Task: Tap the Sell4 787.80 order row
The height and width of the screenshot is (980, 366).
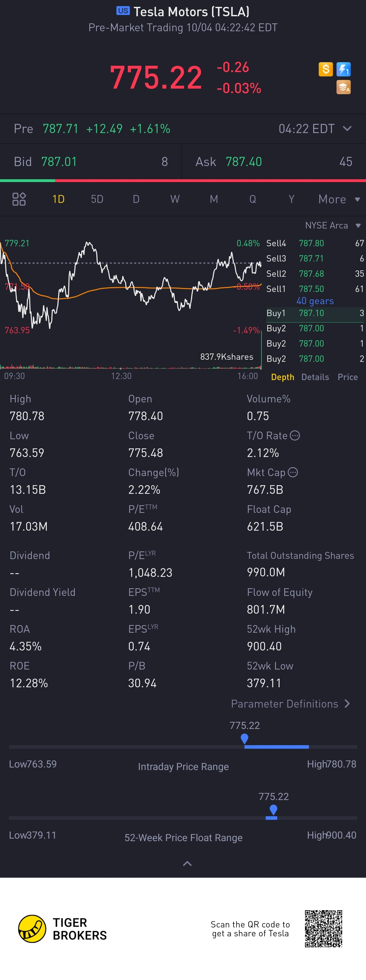Action: pyautogui.click(x=315, y=243)
